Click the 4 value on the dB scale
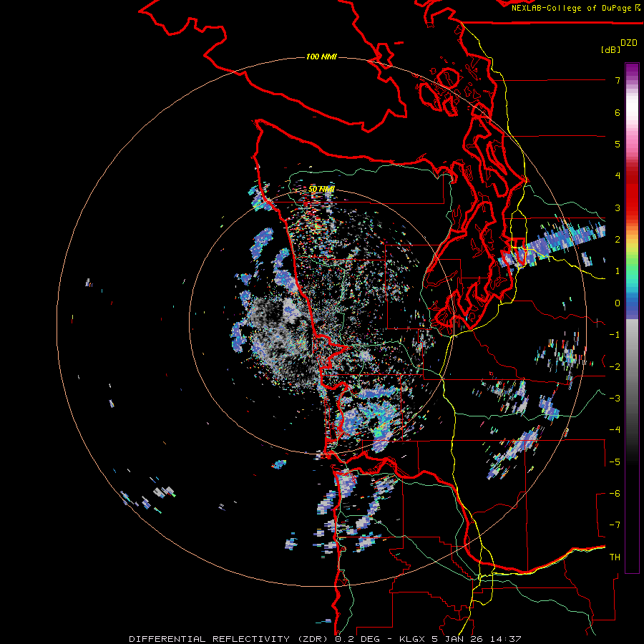 pos(618,176)
